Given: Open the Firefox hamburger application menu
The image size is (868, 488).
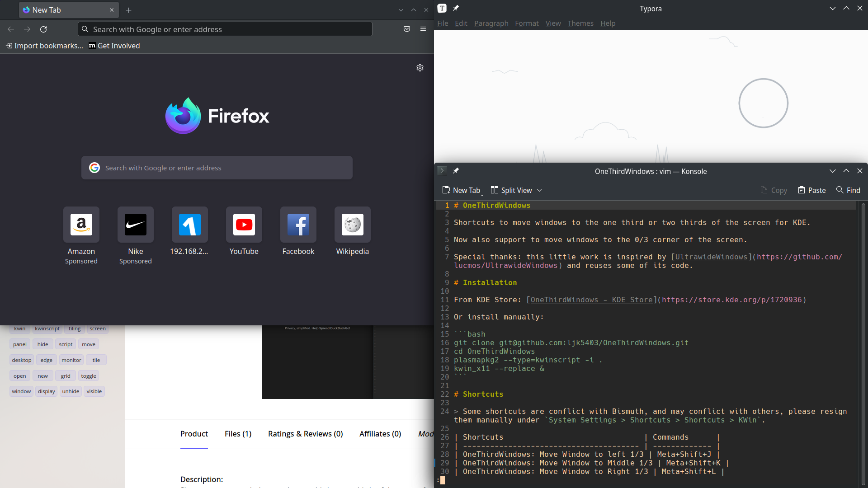Looking at the screenshot, I should point(423,29).
